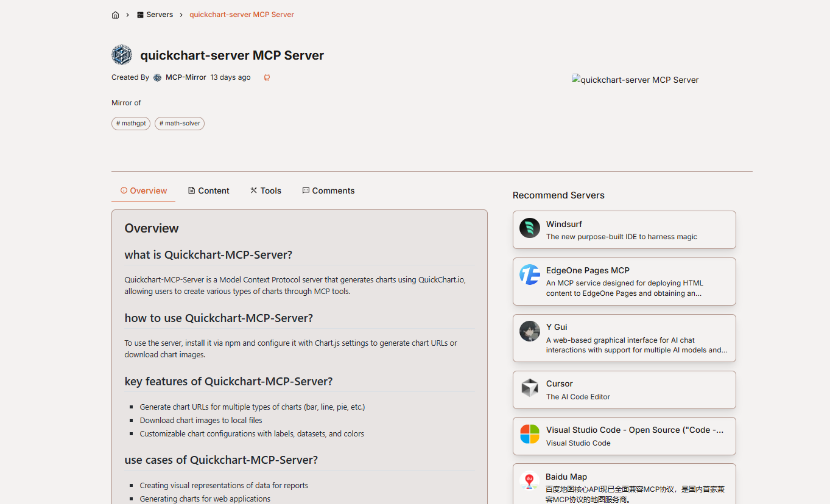Open the Servers breadcrumb link
The image size is (830, 504).
click(x=155, y=15)
